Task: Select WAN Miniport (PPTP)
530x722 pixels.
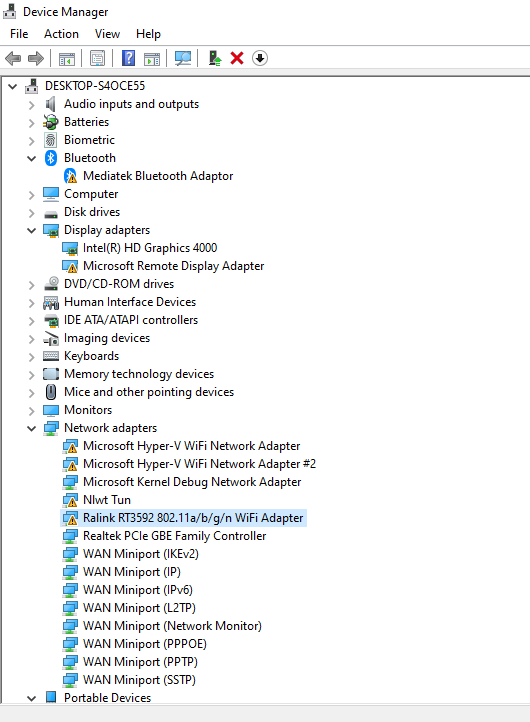Action: click(x=140, y=661)
